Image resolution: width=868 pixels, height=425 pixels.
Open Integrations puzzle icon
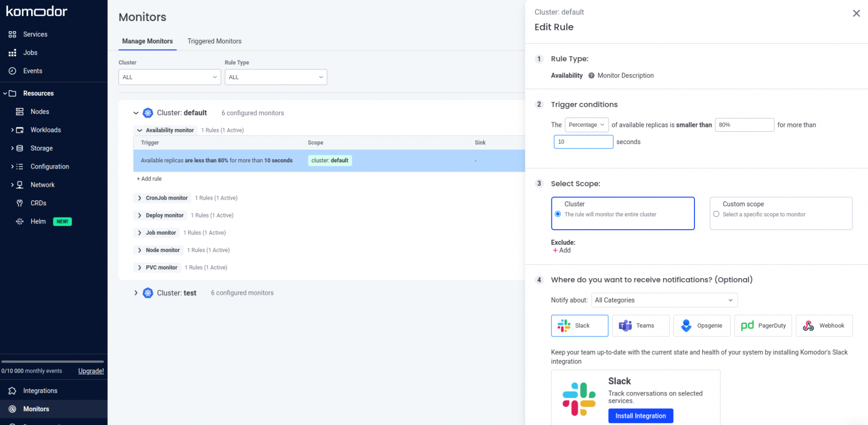[x=12, y=391]
